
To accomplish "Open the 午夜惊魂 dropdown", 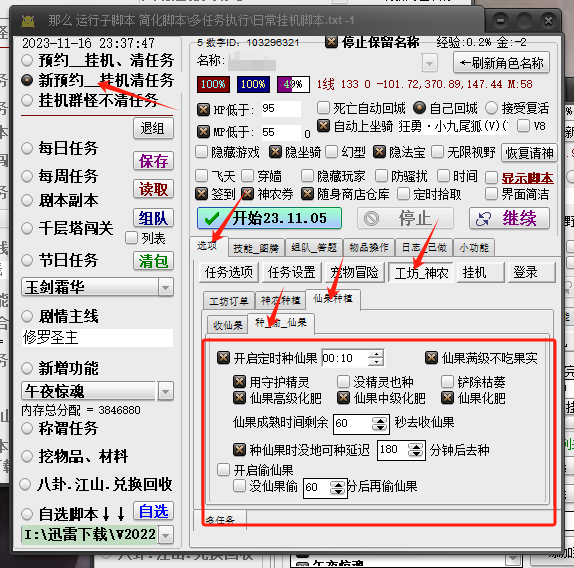I will [165, 392].
